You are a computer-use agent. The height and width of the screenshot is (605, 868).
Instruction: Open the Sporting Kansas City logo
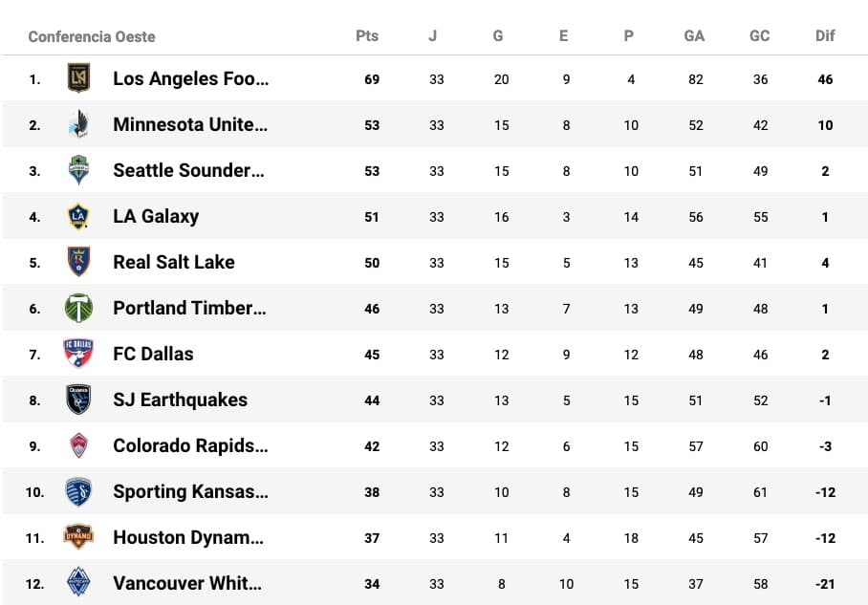coord(78,491)
